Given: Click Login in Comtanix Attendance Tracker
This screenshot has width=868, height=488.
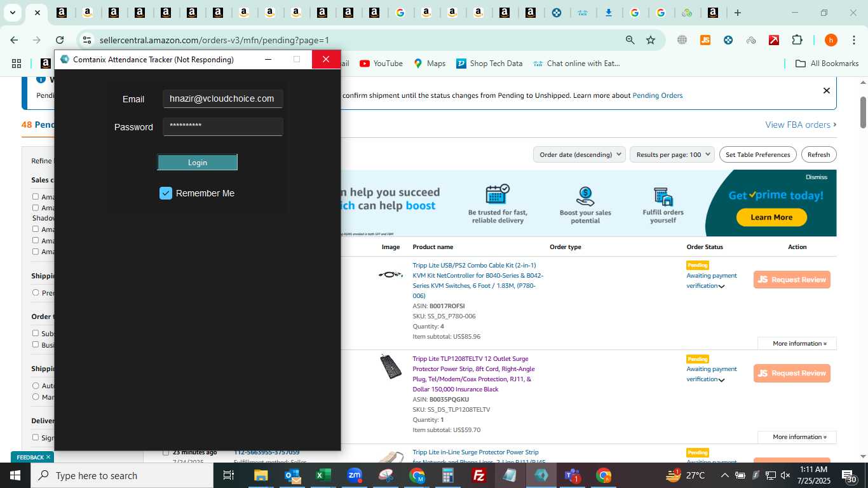Looking at the screenshot, I should 198,163.
